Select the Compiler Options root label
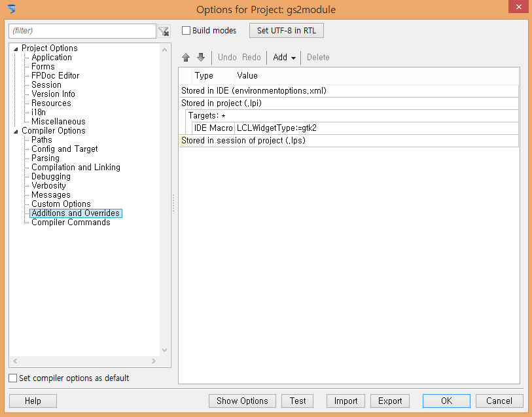The image size is (532, 417). (54, 131)
